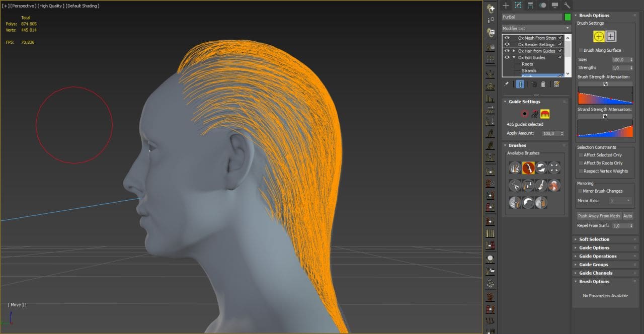Click Make Unique icon below modifier stack
The image size is (644, 334).
coord(533,84)
